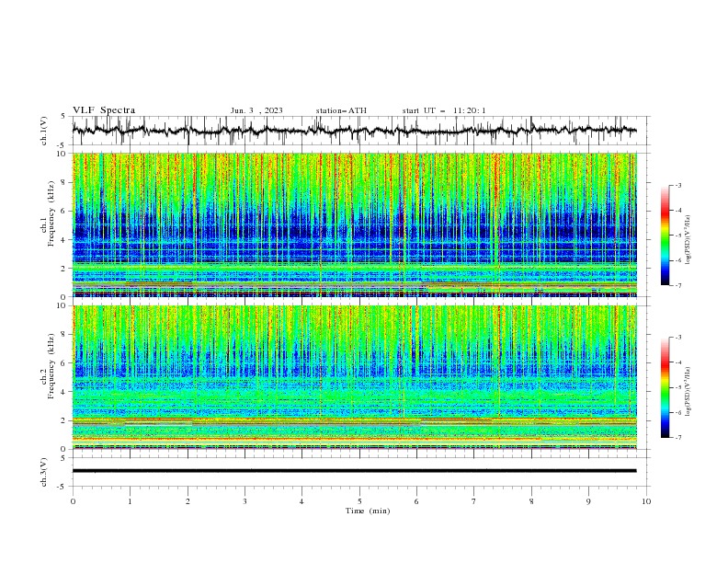This screenshot has width=728, height=563.
Task: Click the upper colorbar log(PSD) label
Action: (x=688, y=240)
